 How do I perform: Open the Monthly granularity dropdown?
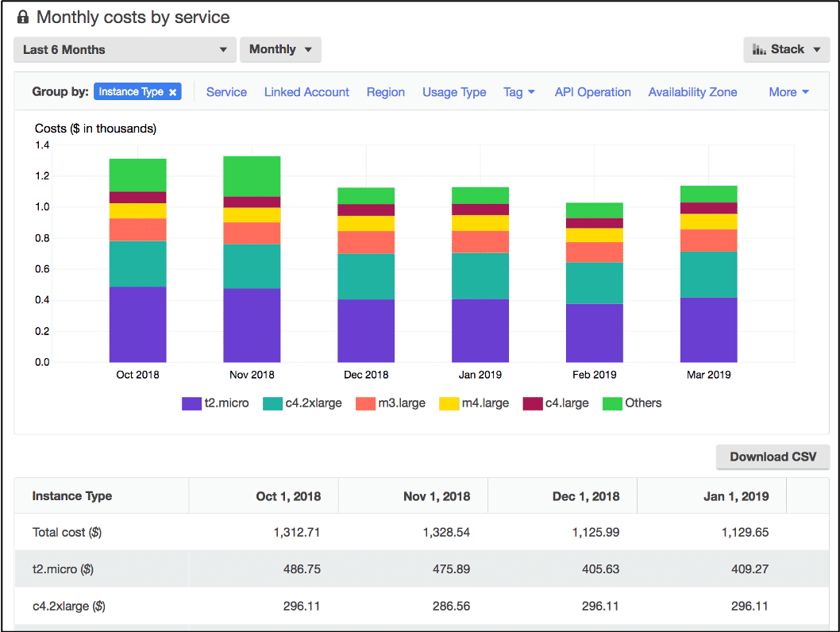pyautogui.click(x=280, y=49)
